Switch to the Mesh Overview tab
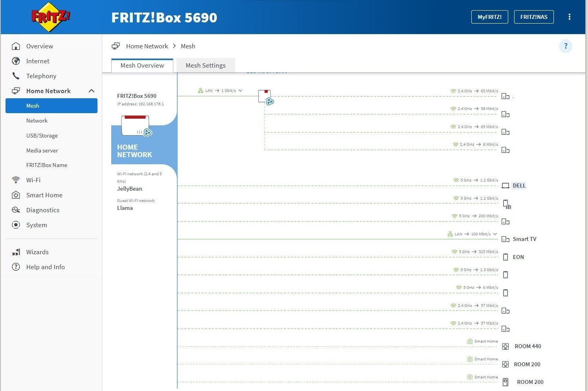The width and height of the screenshot is (588, 391). tap(142, 65)
